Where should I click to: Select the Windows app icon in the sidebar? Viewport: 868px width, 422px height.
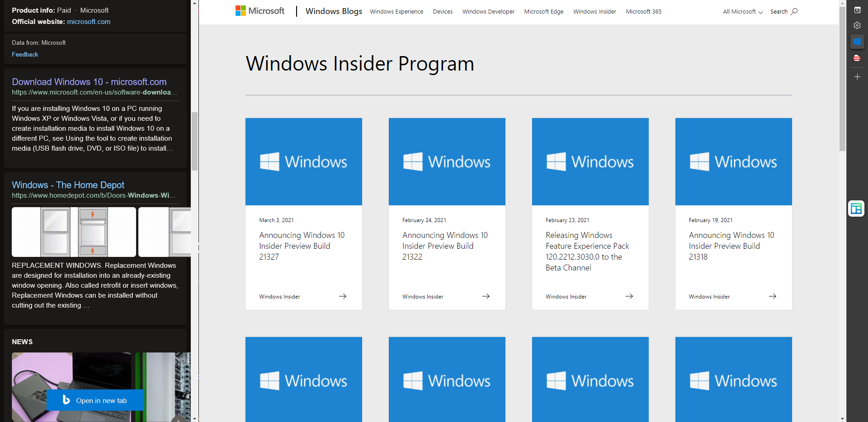pyautogui.click(x=858, y=42)
